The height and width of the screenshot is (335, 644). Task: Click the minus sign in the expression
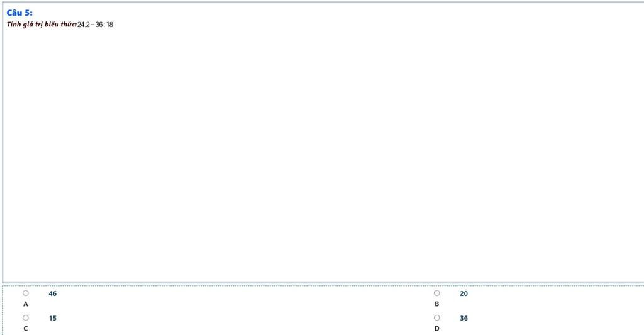click(92, 25)
